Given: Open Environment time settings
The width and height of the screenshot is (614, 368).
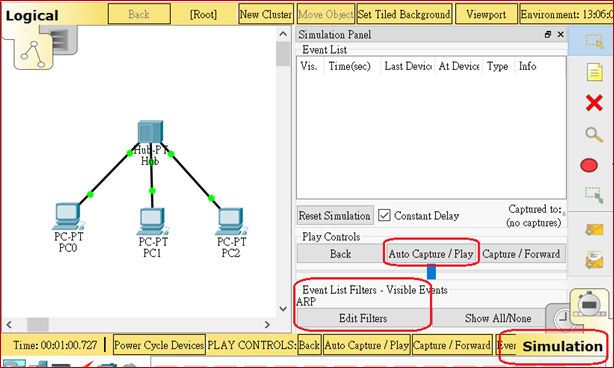Looking at the screenshot, I should pos(566,14).
